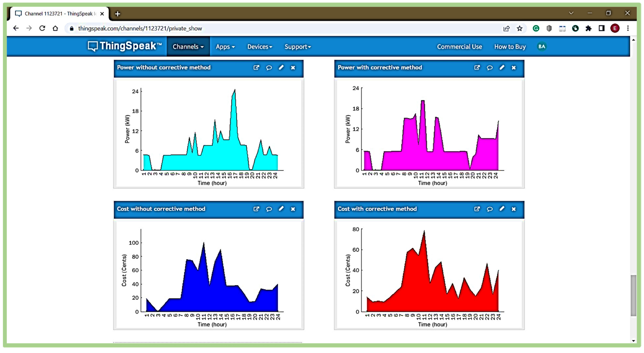
Task: Expand the Apps dropdown menu
Action: click(225, 47)
